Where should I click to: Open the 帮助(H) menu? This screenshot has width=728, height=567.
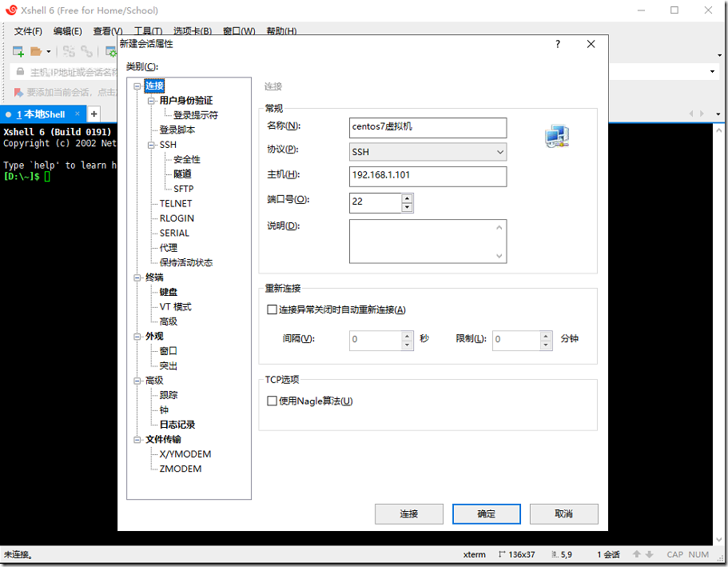281,31
